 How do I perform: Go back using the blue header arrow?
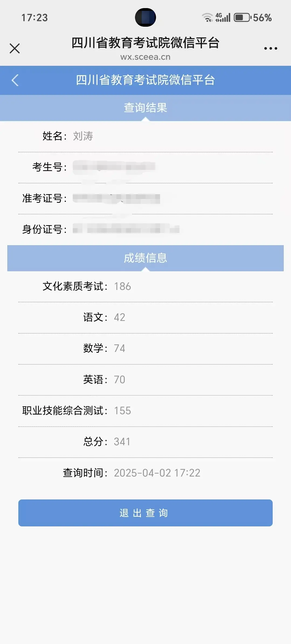(15, 80)
